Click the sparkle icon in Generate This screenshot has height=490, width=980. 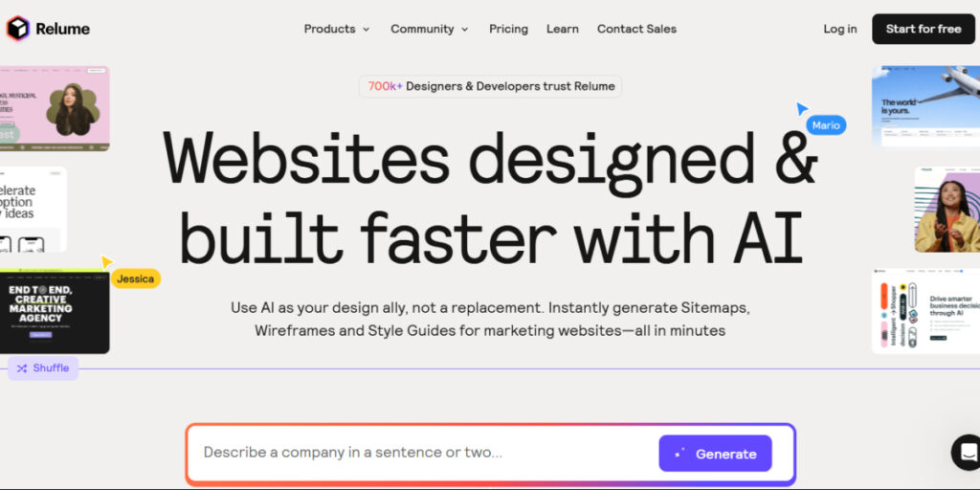679,454
